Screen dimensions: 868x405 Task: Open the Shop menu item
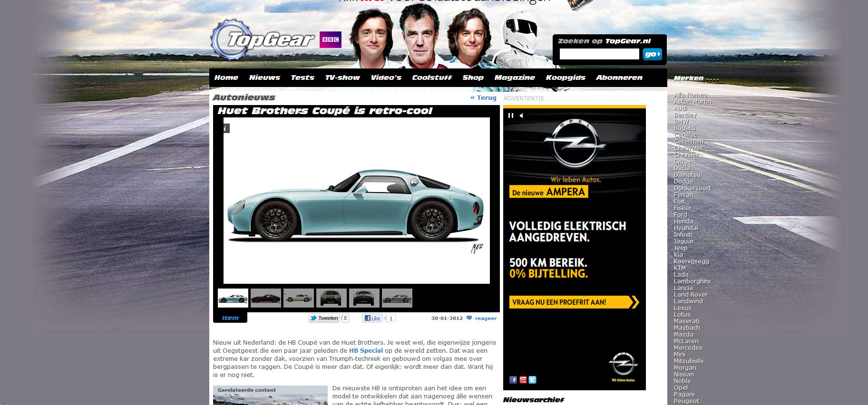473,77
